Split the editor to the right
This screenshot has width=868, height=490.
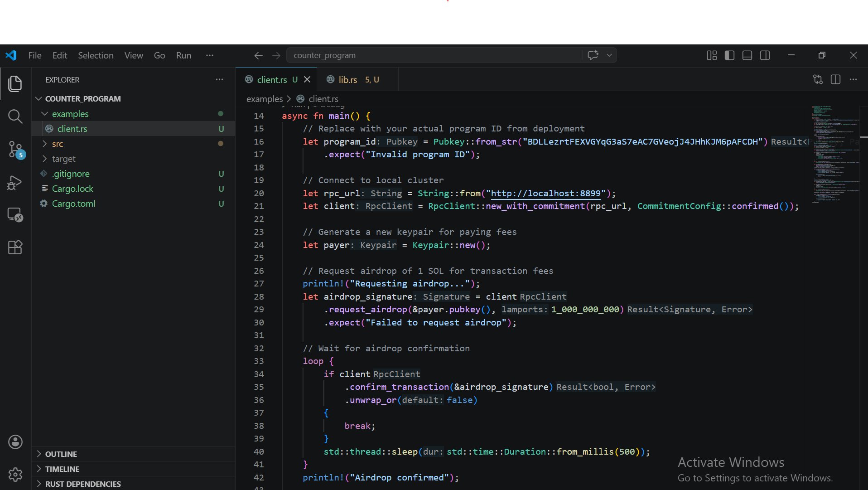835,80
